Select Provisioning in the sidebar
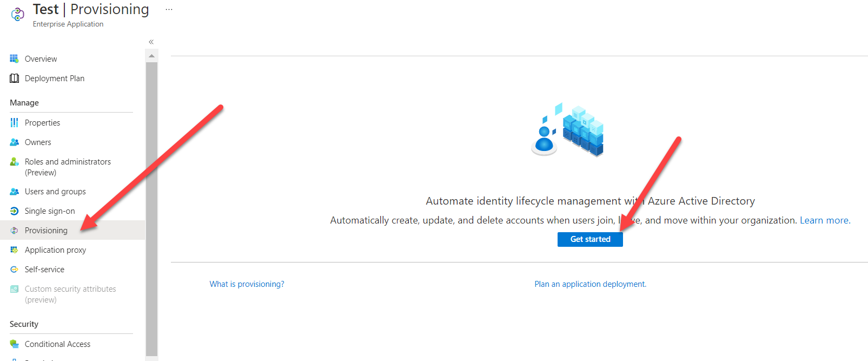Screen dimensions: 868x361 (x=46, y=231)
